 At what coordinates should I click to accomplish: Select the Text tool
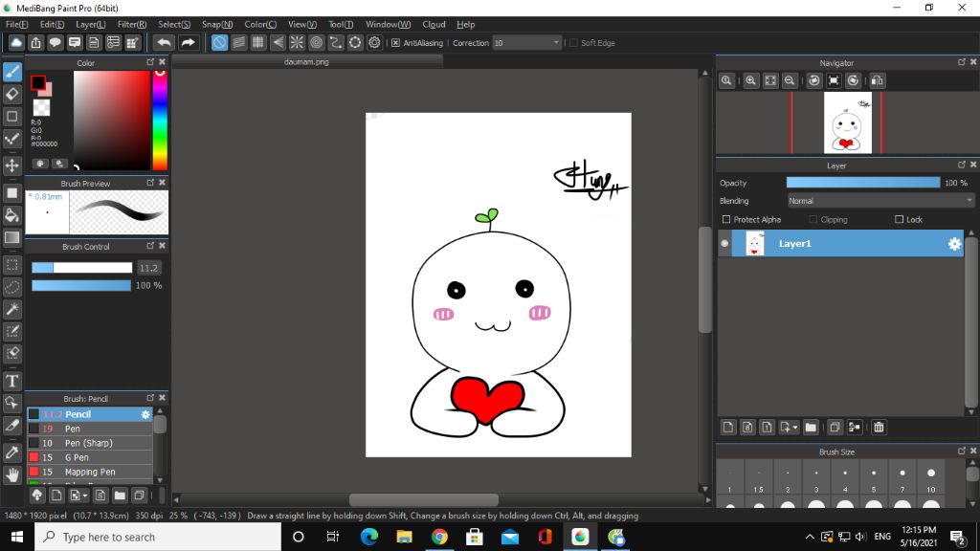[x=12, y=381]
